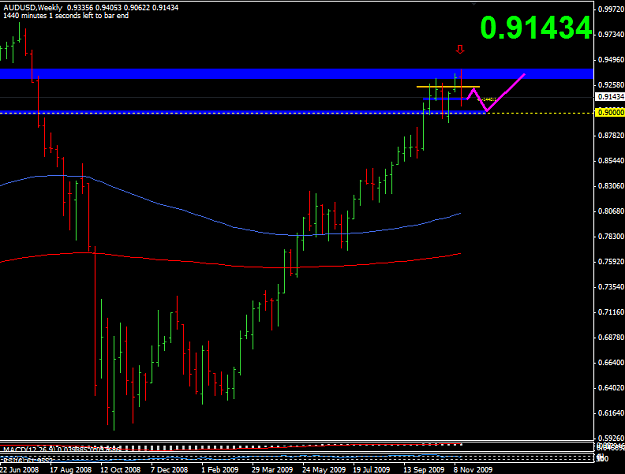Click the 7 Dec 2008 date label
Image resolution: width=625 pixels, height=474 pixels.
[169, 470]
